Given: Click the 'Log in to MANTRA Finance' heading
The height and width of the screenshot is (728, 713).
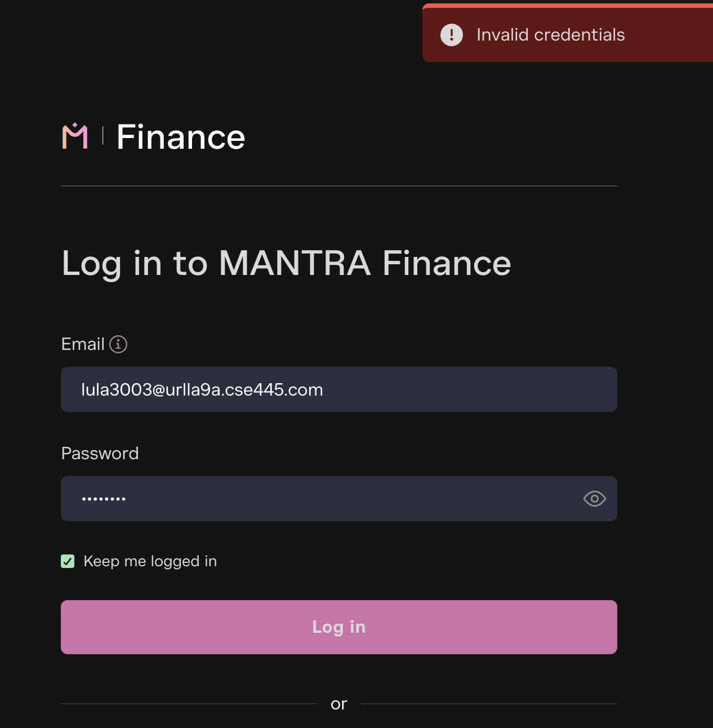Looking at the screenshot, I should tap(286, 263).
